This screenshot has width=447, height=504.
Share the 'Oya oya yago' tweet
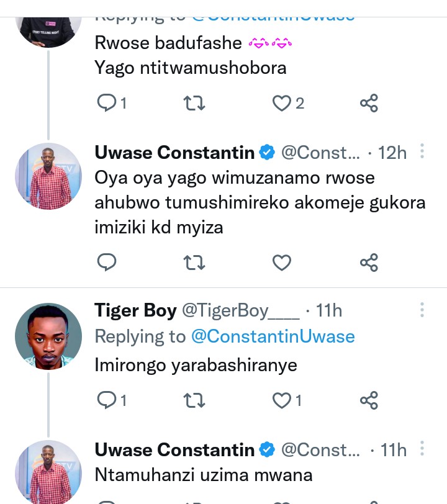point(369,263)
